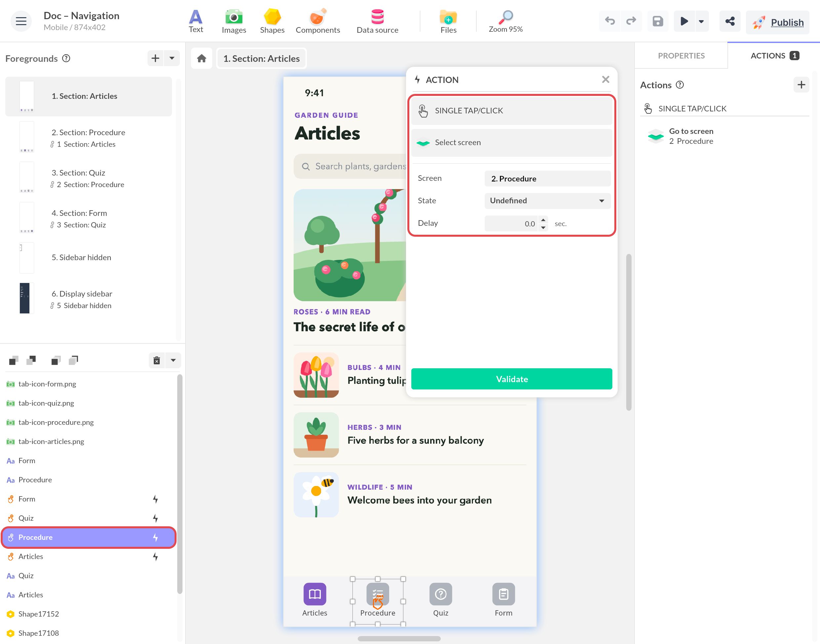Open the Components panel
Image resolution: width=820 pixels, height=644 pixels.
click(318, 21)
